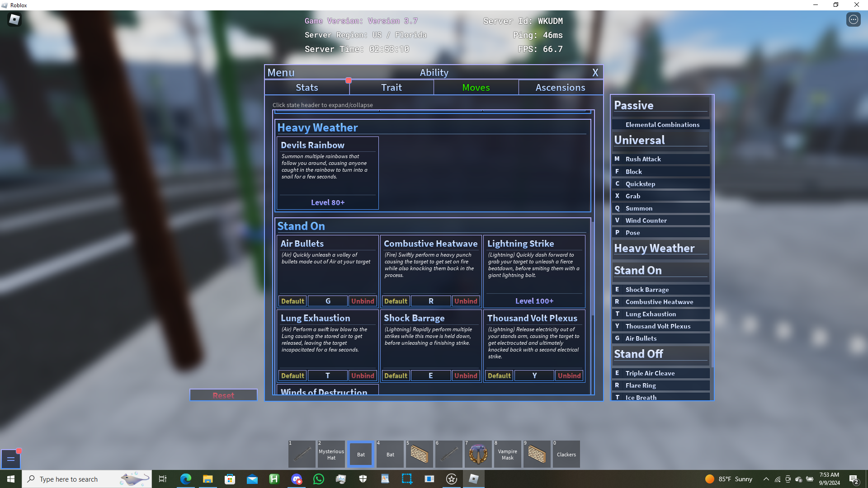Close the Ability menu with X
This screenshot has width=868, height=488.
tap(595, 72)
